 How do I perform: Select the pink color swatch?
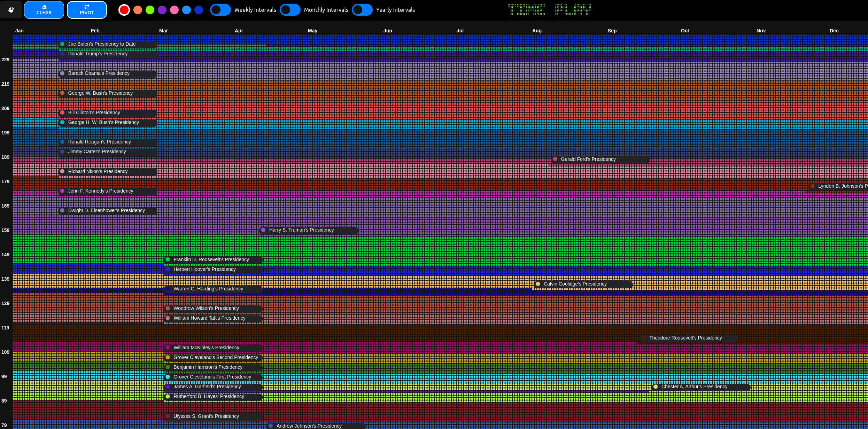[174, 10]
